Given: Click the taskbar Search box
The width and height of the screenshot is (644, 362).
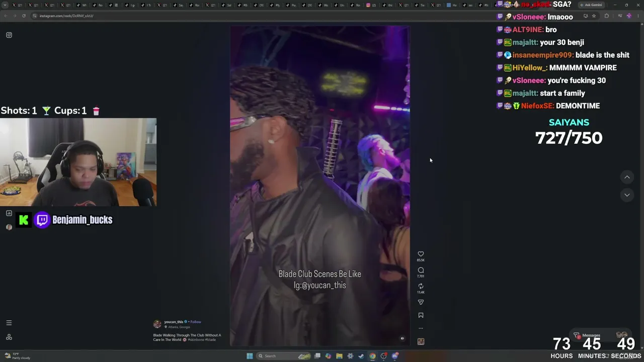Looking at the screenshot, I should coord(284,356).
